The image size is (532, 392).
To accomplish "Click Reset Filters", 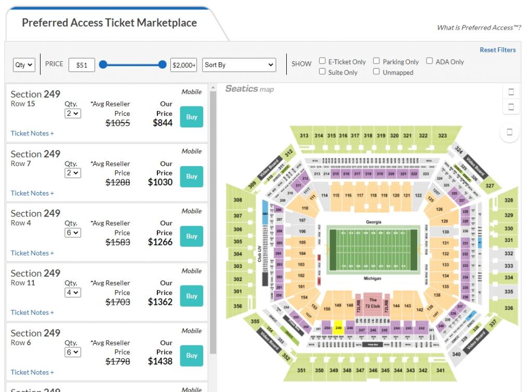I will (498, 49).
